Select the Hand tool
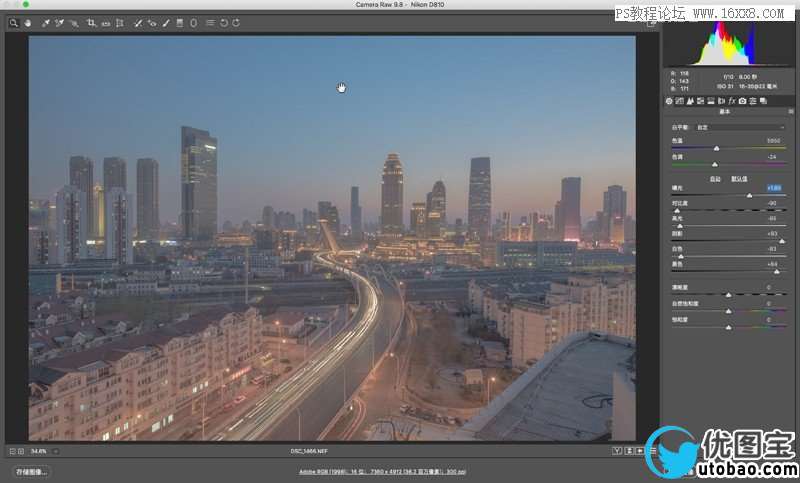Viewport: 800px width, 483px height. point(27,22)
